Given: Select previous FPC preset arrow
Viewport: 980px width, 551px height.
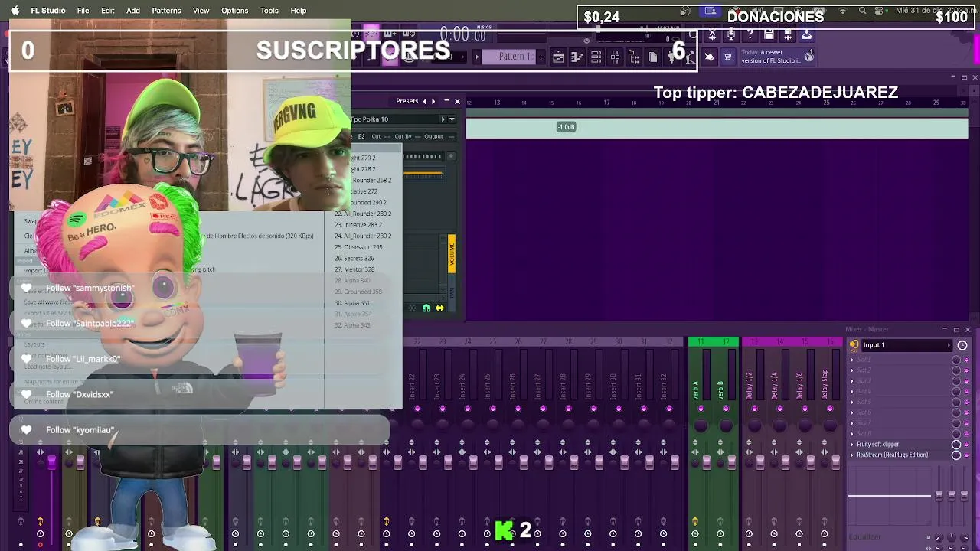Looking at the screenshot, I should 425,101.
